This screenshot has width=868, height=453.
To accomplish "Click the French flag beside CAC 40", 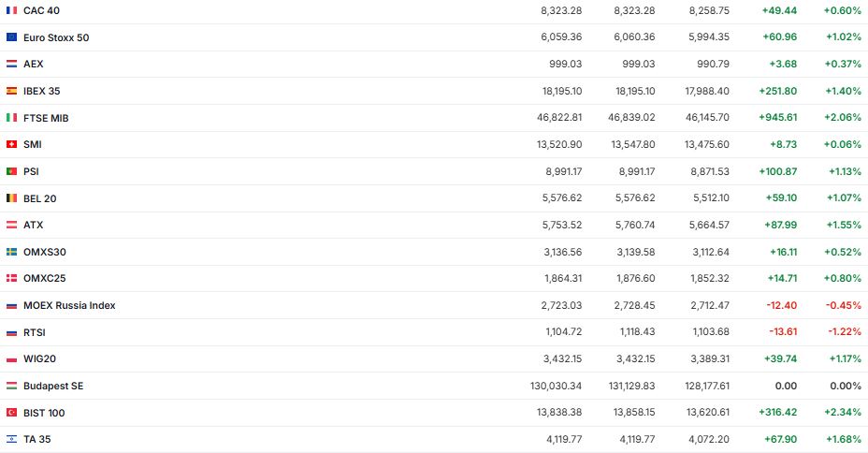I will [11, 10].
